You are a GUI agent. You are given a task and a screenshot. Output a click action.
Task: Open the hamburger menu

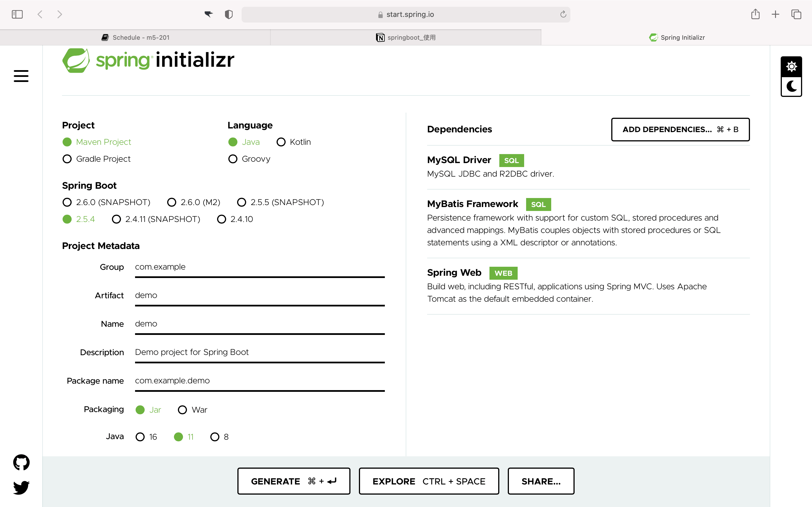(21, 76)
